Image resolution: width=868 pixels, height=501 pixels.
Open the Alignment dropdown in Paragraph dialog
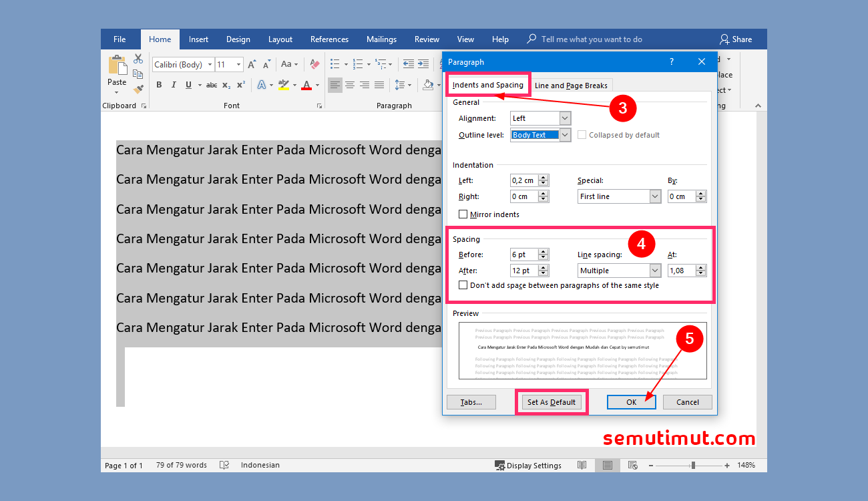pos(565,118)
